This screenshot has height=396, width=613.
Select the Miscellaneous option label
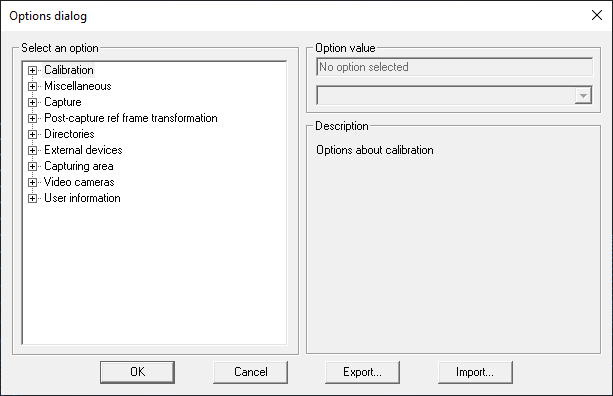pos(78,86)
